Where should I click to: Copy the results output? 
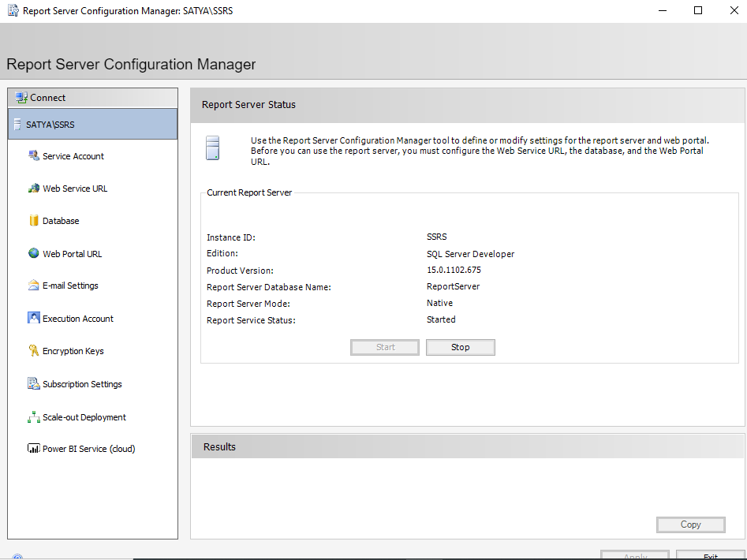(x=690, y=525)
